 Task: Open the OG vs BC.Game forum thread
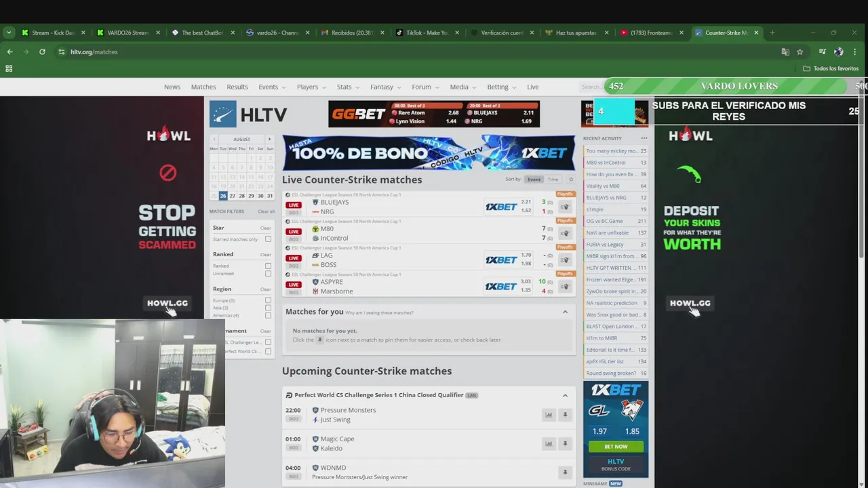click(x=616, y=221)
